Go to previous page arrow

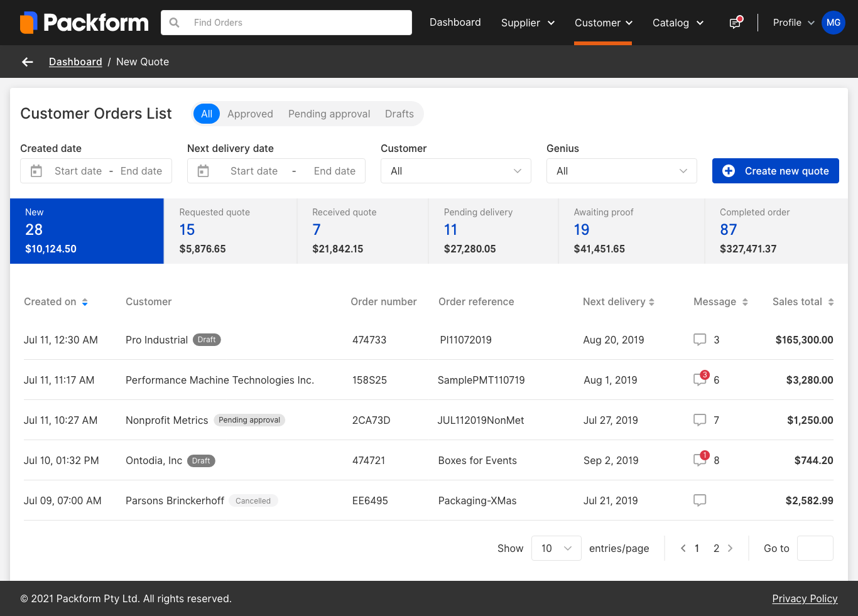683,548
